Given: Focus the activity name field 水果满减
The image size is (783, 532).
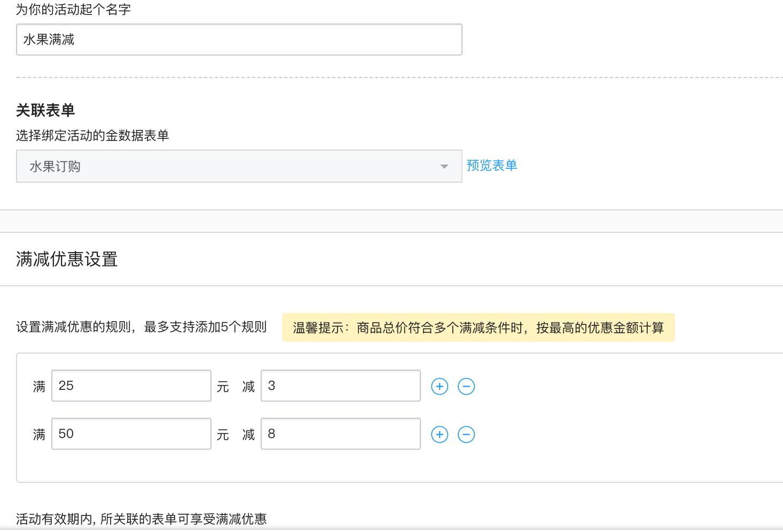Looking at the screenshot, I should [x=239, y=40].
